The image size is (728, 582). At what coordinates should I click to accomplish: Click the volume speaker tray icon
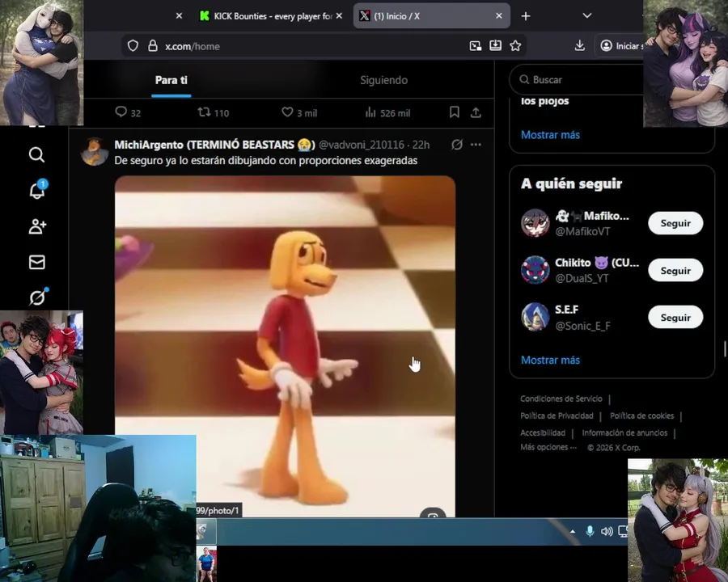point(607,531)
